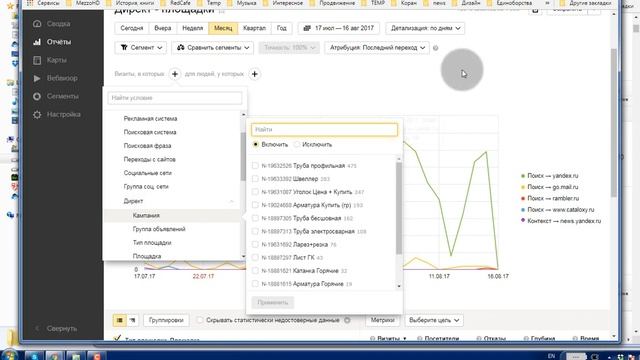Click the Windows Start button

pos(9,355)
